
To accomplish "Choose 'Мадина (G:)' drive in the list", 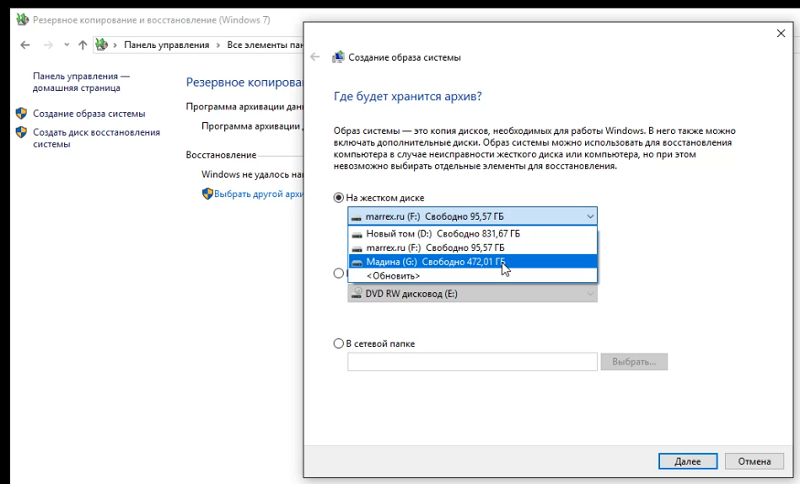I will [472, 261].
